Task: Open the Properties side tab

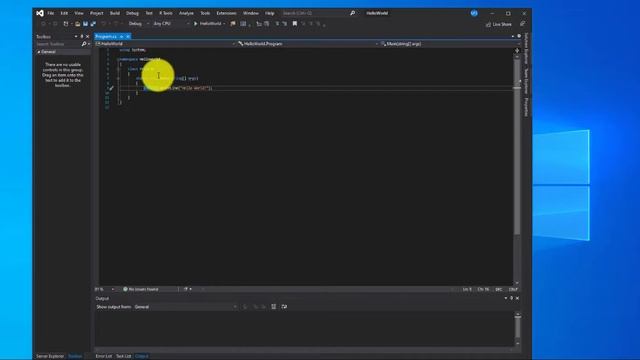Action: pyautogui.click(x=526, y=107)
